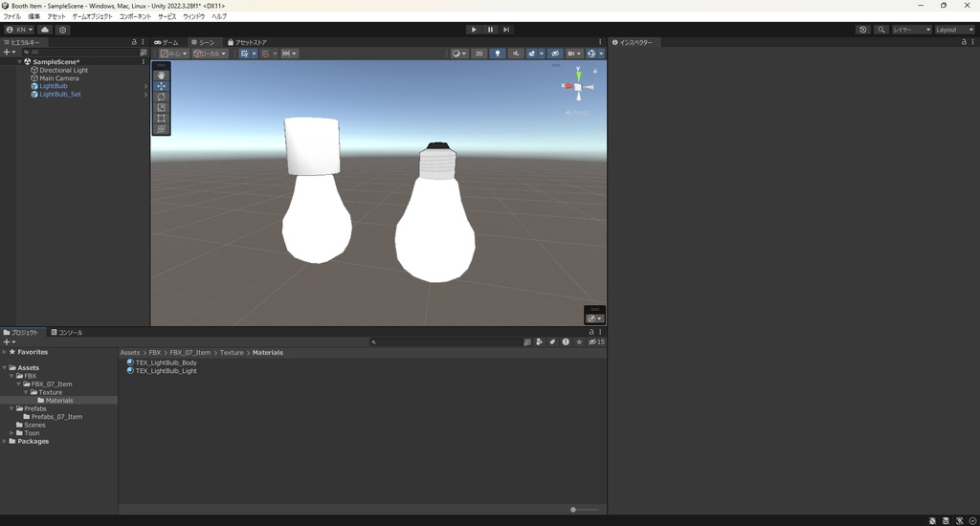Open the File menu
Screen dimensions: 980x526
11,17
